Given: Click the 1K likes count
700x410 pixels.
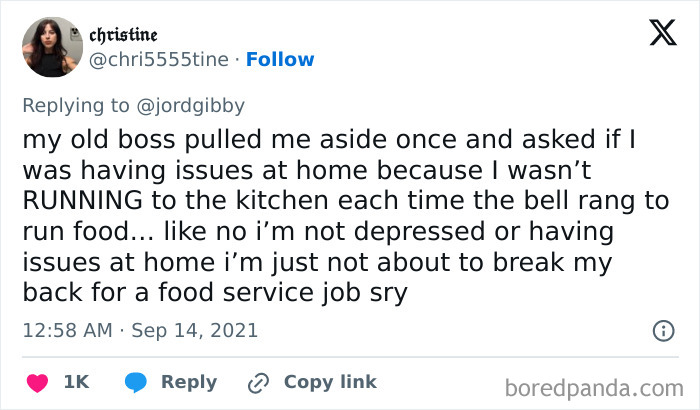Looking at the screenshot, I should [x=76, y=382].
